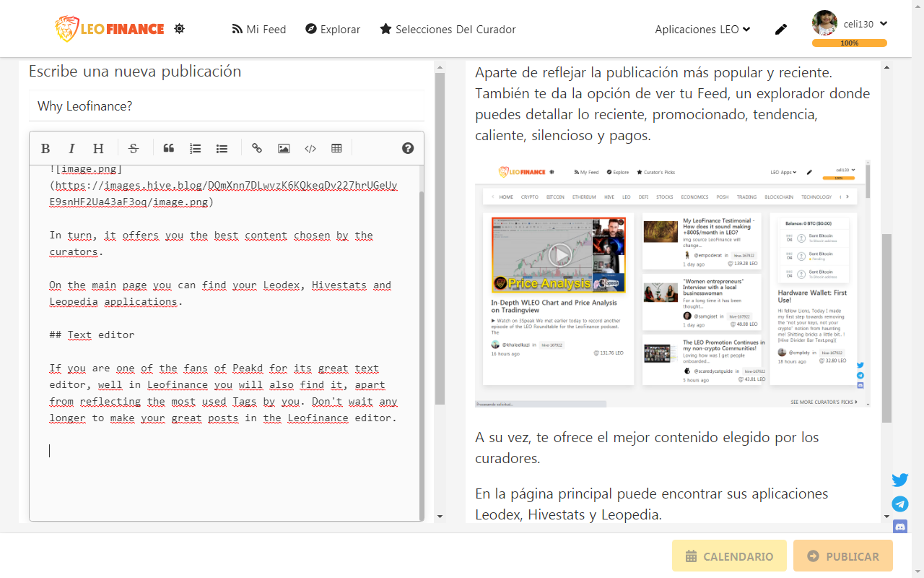Click the PUBLICAR button
Image resolution: width=924 pixels, height=578 pixels.
pos(842,556)
